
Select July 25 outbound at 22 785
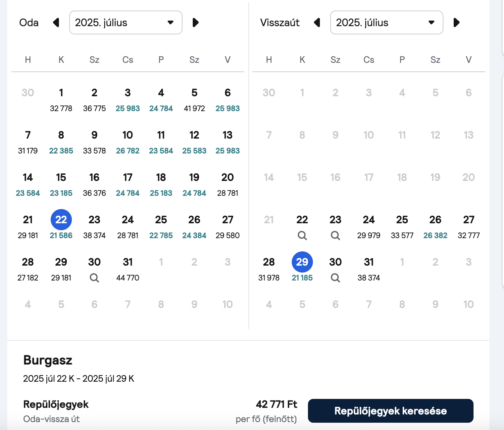(x=161, y=227)
